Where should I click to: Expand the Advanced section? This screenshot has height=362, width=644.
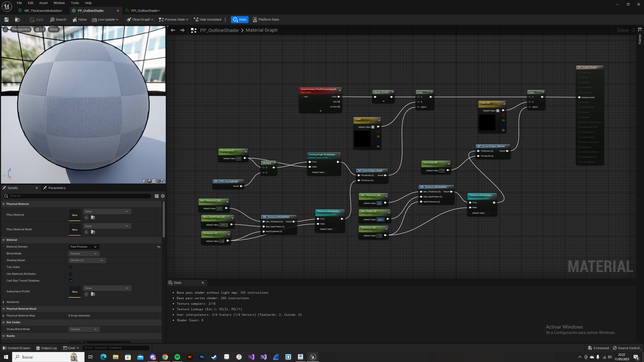tap(4, 302)
